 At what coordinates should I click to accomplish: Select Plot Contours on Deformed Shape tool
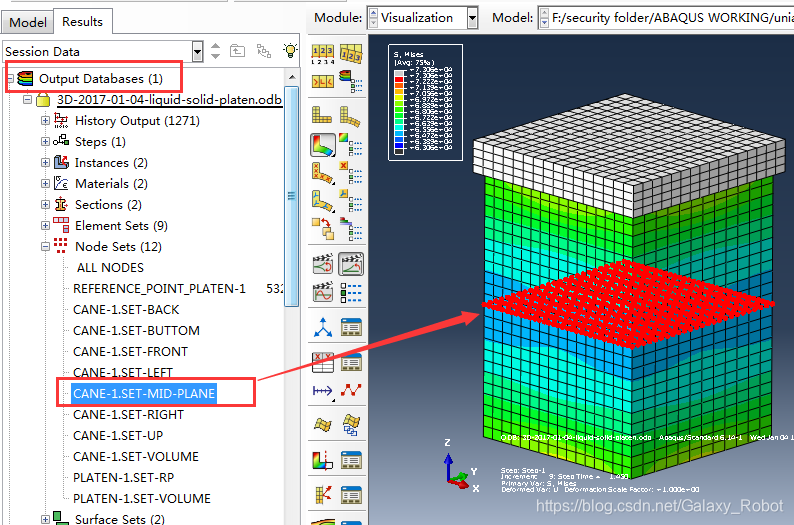pyautogui.click(x=323, y=146)
